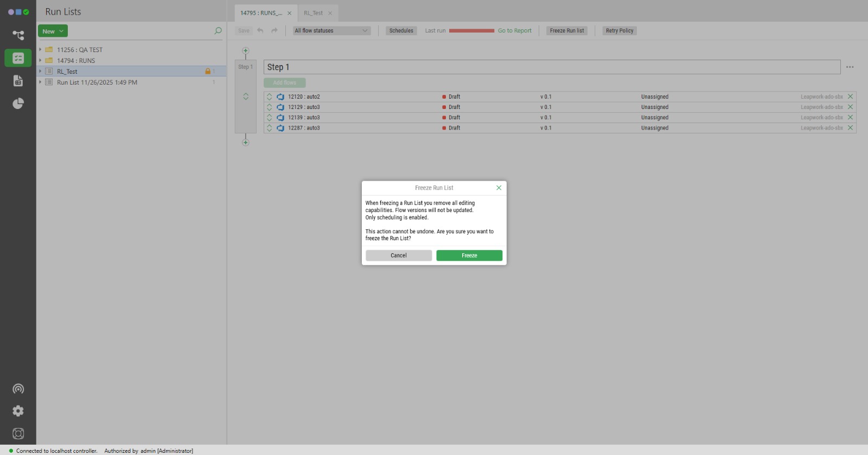Expand the 11256 : QA TEST folder
The width and height of the screenshot is (868, 455).
pyautogui.click(x=40, y=49)
